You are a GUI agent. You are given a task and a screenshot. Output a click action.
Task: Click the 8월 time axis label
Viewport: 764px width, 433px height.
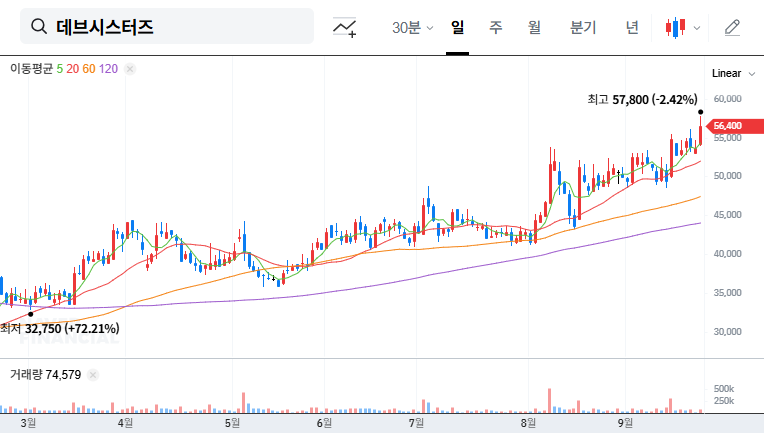[528, 423]
